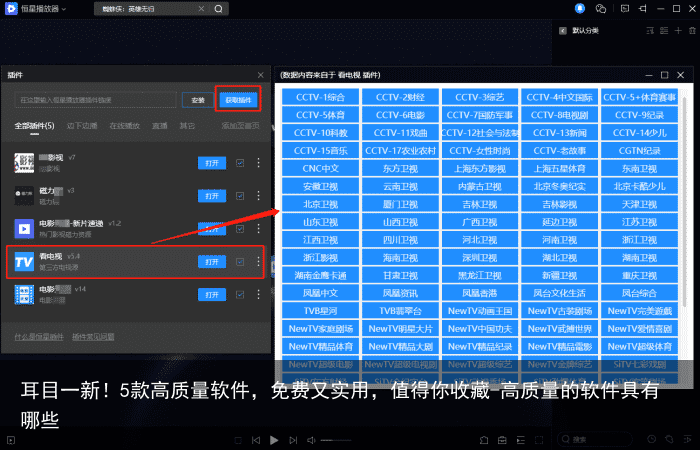Open the three-dot menu for 看电视 plugin
700x450 pixels.
tap(258, 262)
